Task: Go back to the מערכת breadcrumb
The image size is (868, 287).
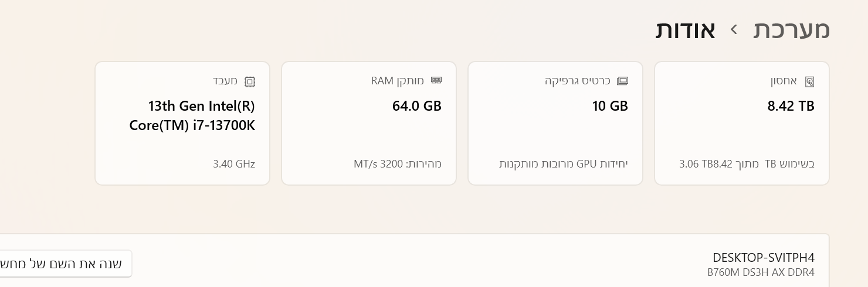Action: (x=791, y=30)
